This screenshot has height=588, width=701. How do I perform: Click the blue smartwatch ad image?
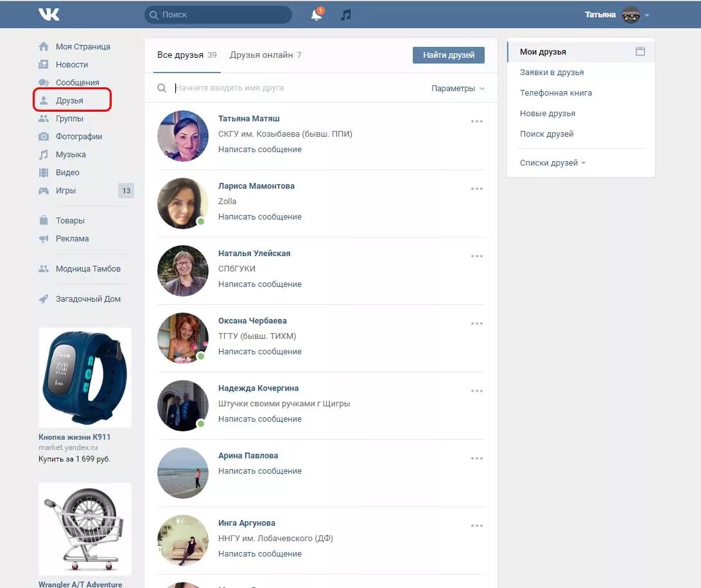(85, 378)
